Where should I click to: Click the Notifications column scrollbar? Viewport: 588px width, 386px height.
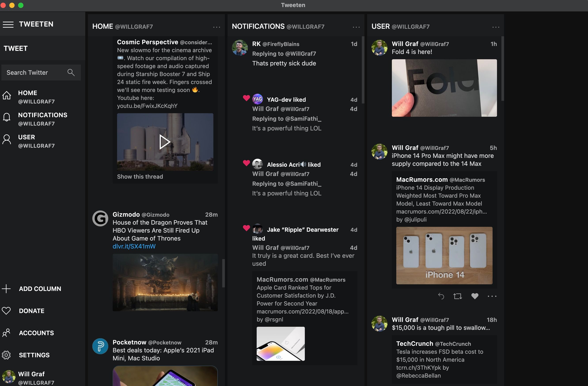click(x=363, y=70)
